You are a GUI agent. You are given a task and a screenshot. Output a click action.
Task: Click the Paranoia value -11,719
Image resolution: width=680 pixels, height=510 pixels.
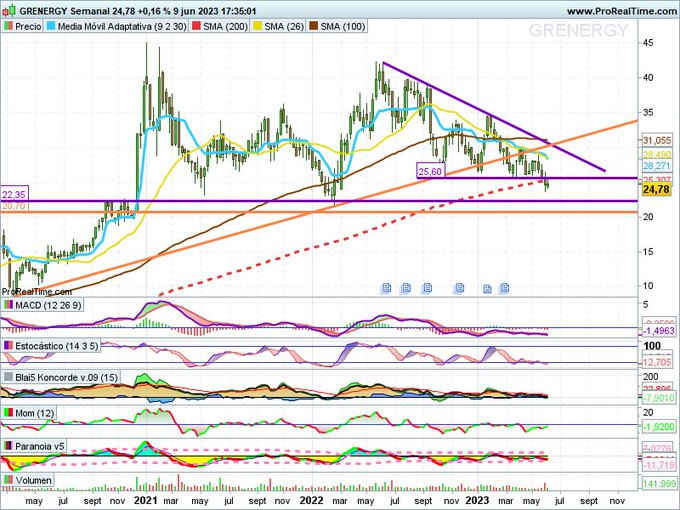tap(659, 466)
